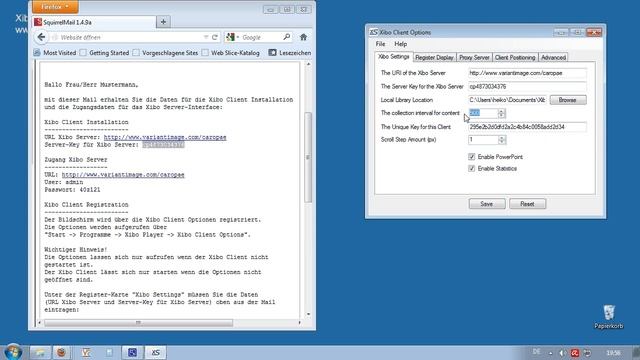
Task: Follow the Zugang Xibo Server URL link
Action: 123,175
